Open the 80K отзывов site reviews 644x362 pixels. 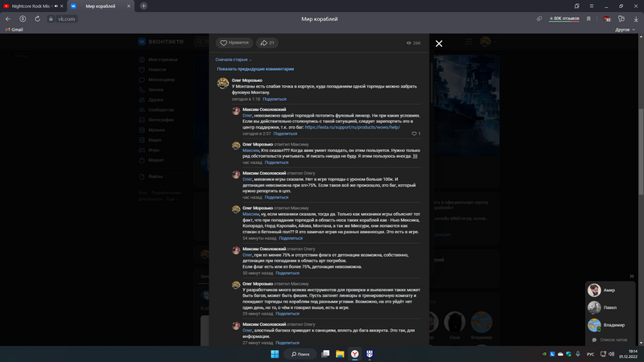click(564, 19)
